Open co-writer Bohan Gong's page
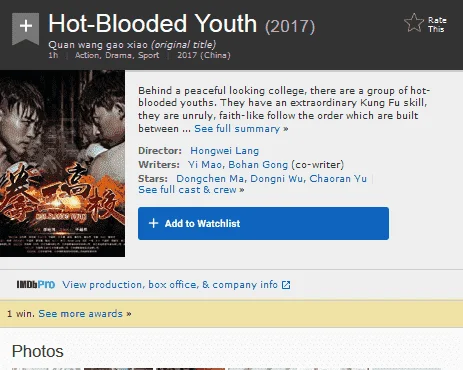The width and height of the screenshot is (463, 370). pos(258,165)
